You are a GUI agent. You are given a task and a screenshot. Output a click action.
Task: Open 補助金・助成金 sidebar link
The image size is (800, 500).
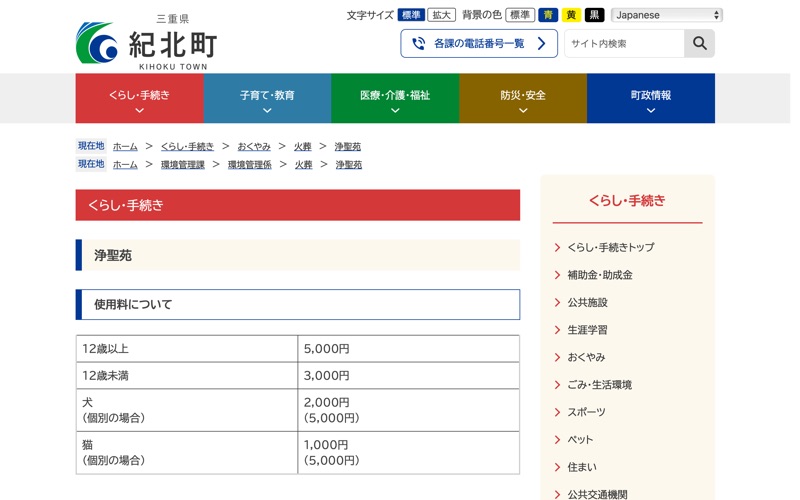(600, 275)
